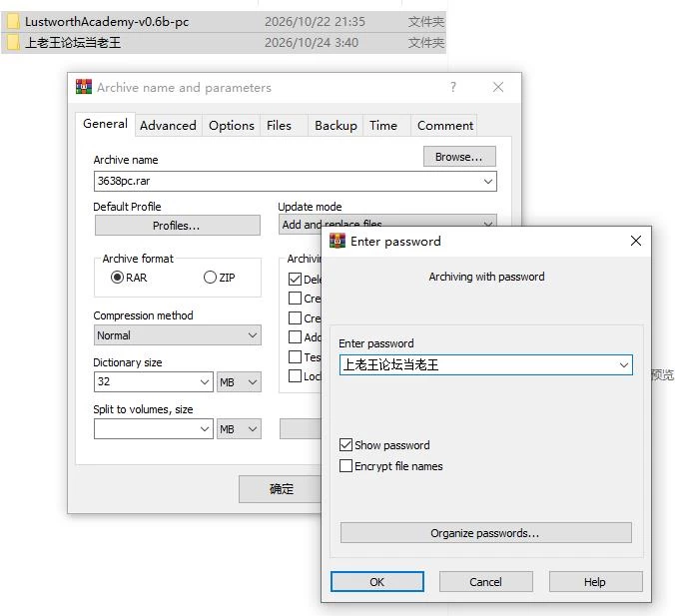Open the archive name dropdown arrow

tap(487, 182)
